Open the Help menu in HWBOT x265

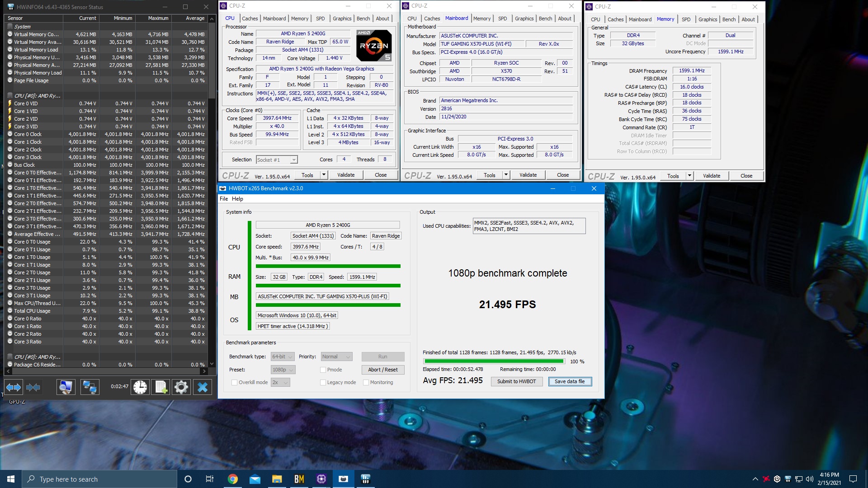pyautogui.click(x=237, y=199)
